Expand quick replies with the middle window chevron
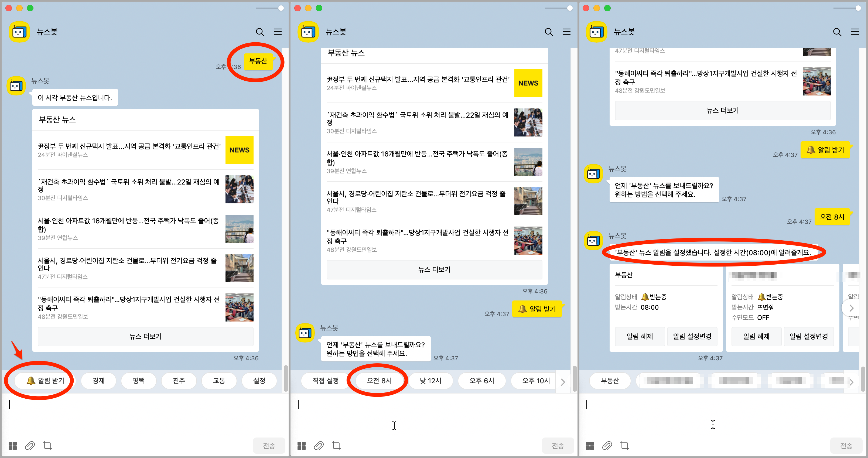 pyautogui.click(x=562, y=381)
